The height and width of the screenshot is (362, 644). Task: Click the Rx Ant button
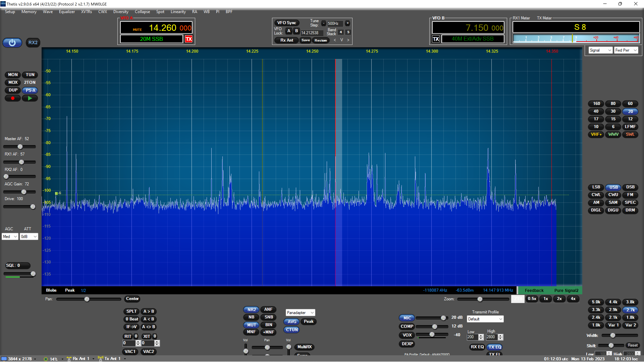286,40
